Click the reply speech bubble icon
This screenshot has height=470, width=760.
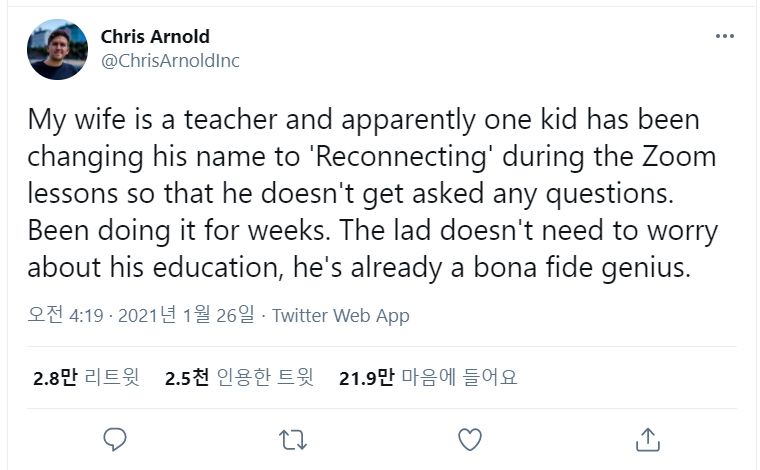[115, 439]
